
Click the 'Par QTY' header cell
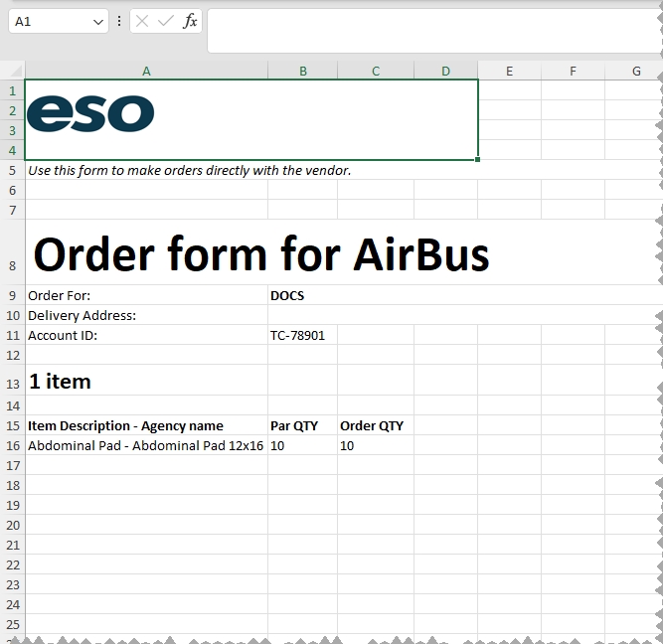(x=302, y=425)
